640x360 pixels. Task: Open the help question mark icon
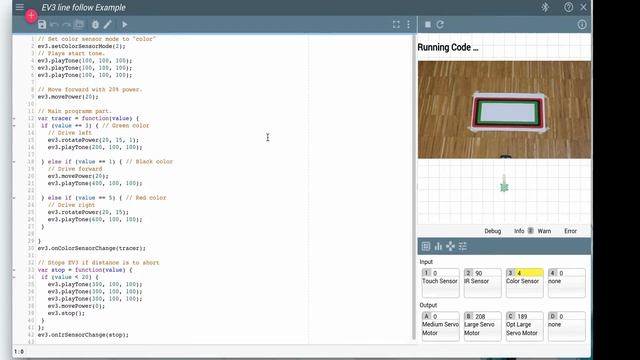pos(568,7)
